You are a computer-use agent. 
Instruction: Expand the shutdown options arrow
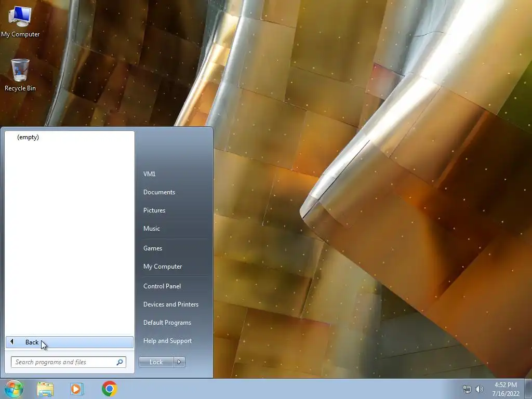(179, 362)
